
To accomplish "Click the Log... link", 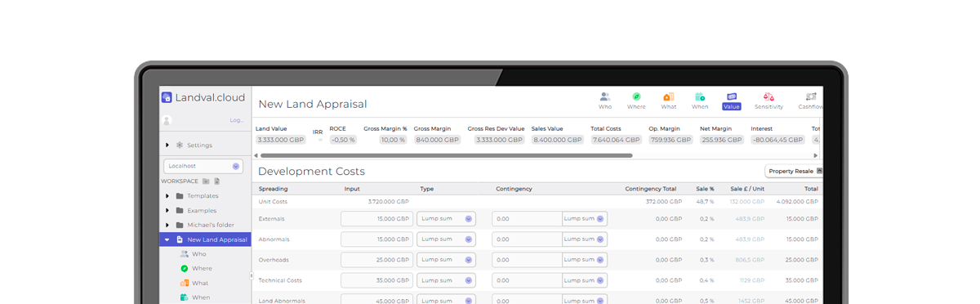I will point(237,120).
